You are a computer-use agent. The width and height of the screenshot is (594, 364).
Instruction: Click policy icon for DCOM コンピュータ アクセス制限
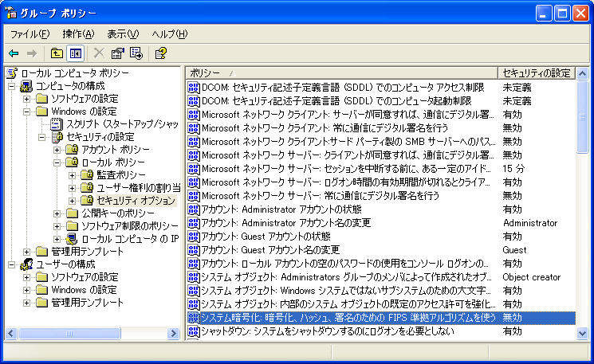pyautogui.click(x=194, y=88)
